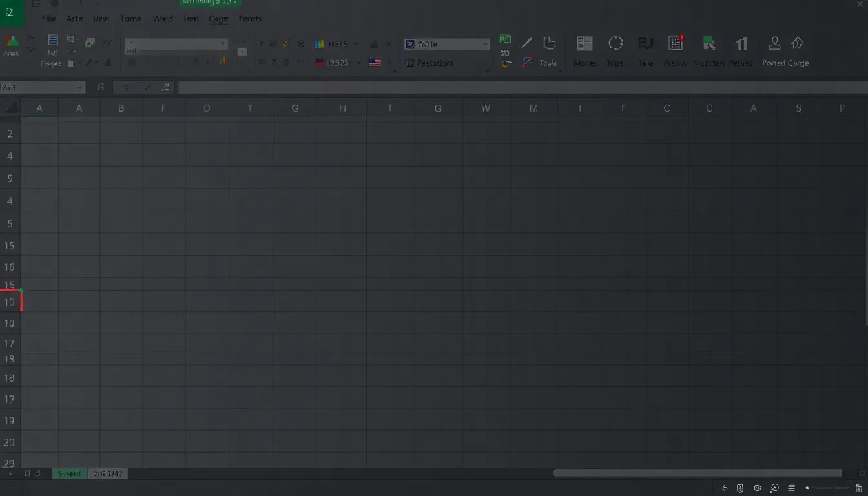Expand the Table style dropdown
The image size is (868, 496).
(x=485, y=44)
